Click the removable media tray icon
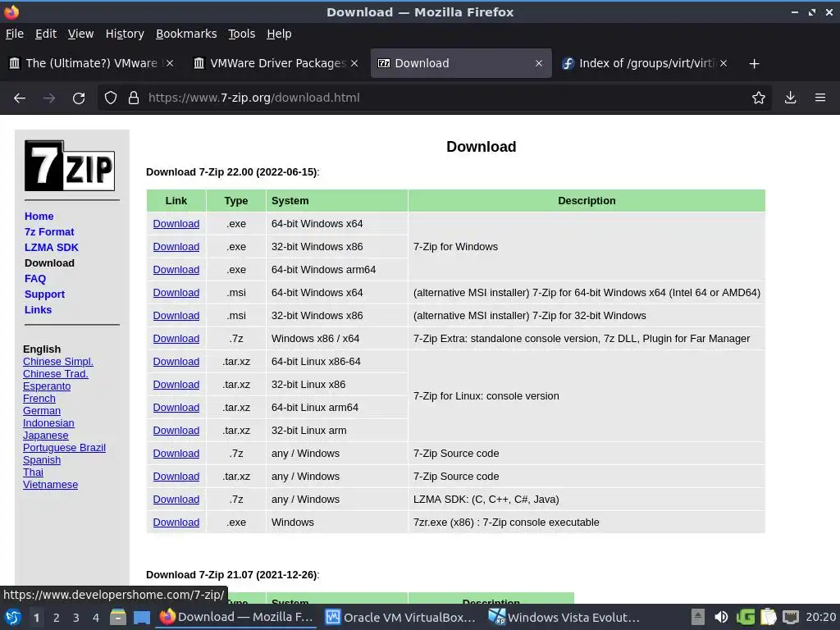Screen dimensions: 840x630 coord(697,617)
